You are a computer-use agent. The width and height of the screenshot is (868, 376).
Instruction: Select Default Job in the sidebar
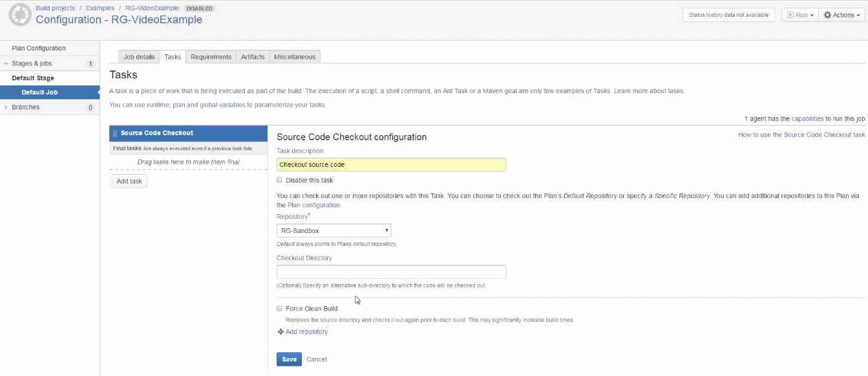[39, 93]
